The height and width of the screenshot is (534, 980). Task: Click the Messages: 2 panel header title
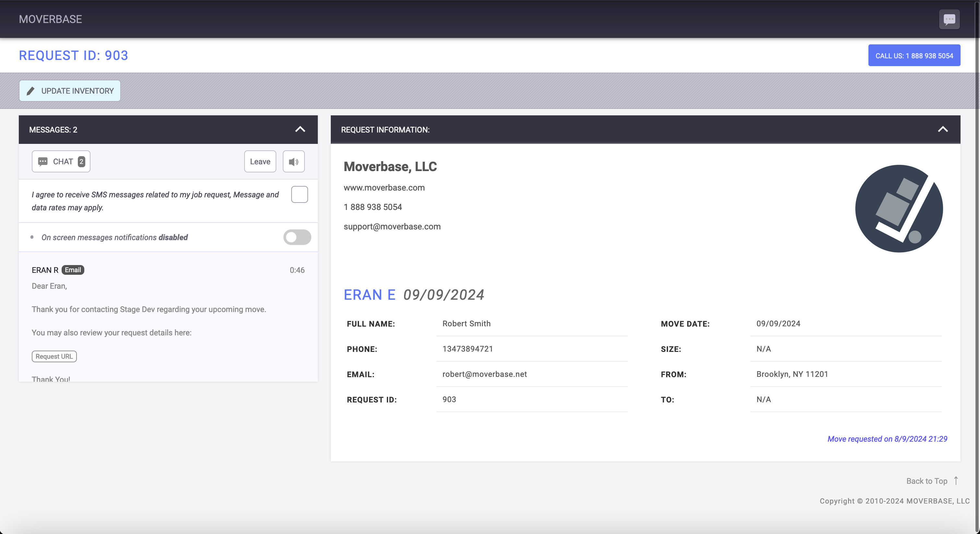(x=53, y=130)
